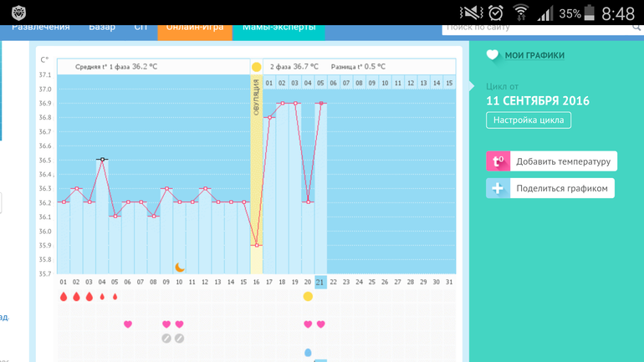This screenshot has height=362, width=644.
Task: Open the Мамы-эксперты tab
Action: click(x=279, y=28)
